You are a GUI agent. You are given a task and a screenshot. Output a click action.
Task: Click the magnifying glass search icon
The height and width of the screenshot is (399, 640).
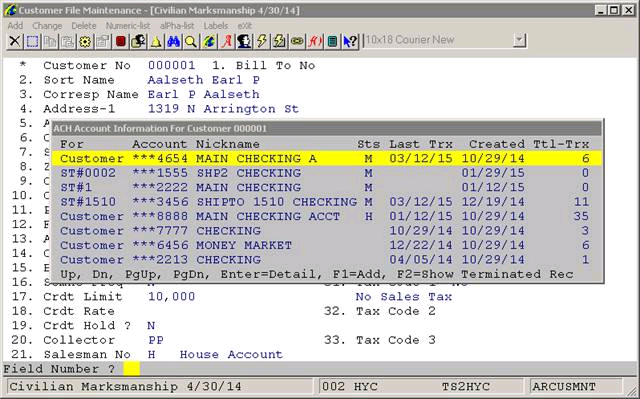191,41
